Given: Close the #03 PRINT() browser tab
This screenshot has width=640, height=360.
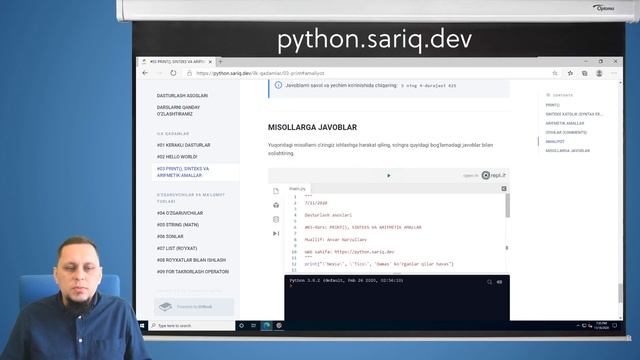Looking at the screenshot, I should point(210,62).
